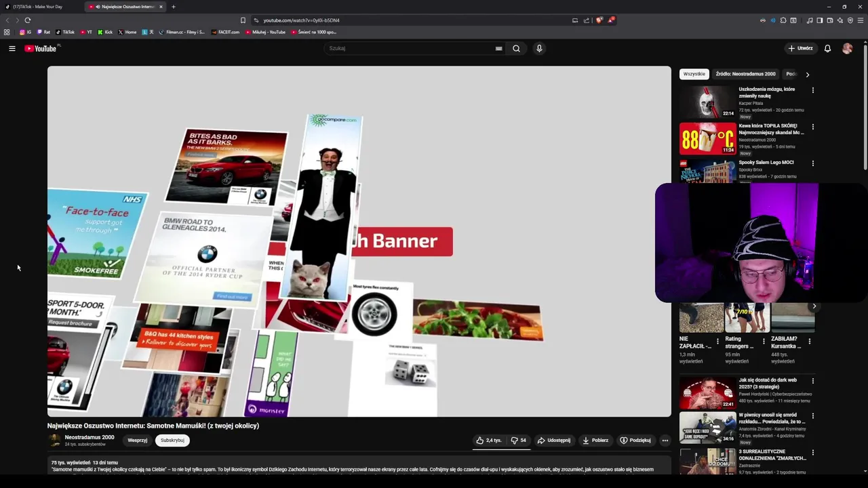Open options for NIE ZAPŁACIŁ short
868x488 pixels.
point(717,341)
